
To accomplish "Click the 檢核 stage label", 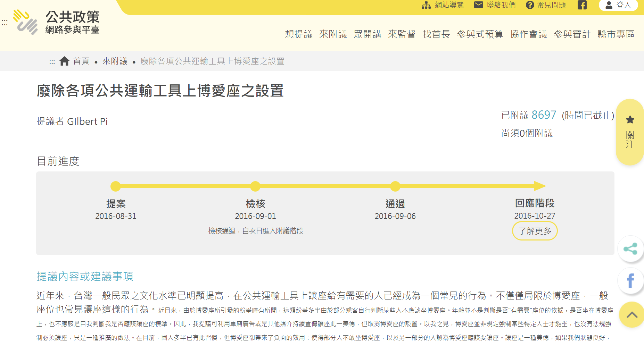I will click(255, 203).
